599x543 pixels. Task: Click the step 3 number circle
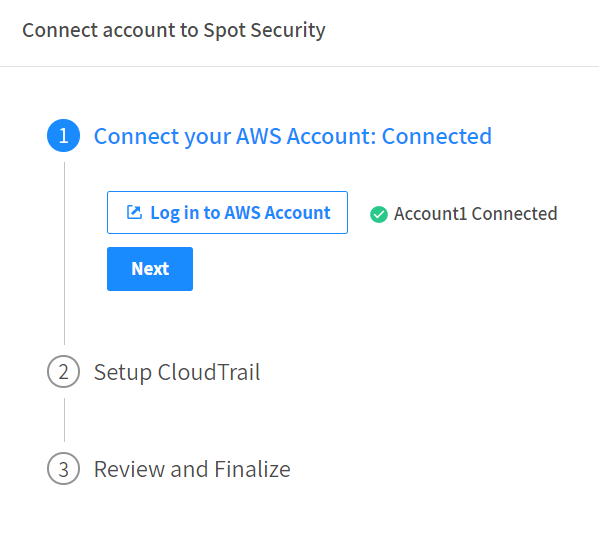coord(63,468)
